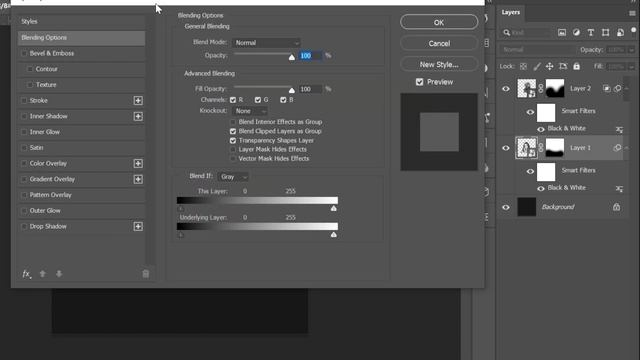Add another Gradient Overlay with plus icon

pyautogui.click(x=138, y=179)
